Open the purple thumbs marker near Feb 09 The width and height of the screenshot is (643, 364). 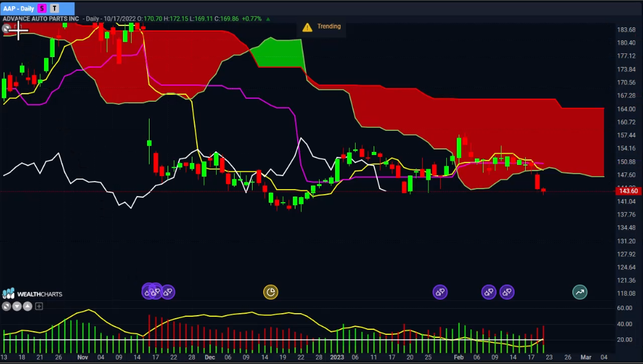click(488, 292)
